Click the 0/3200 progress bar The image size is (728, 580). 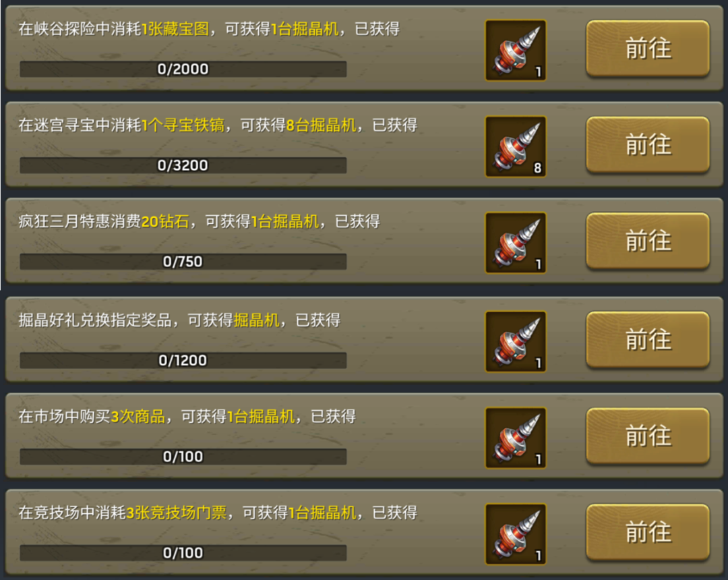(183, 165)
